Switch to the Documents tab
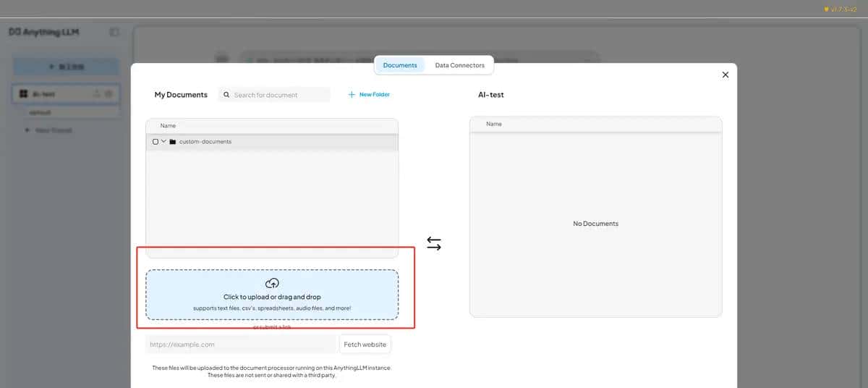Screen dimensions: 868x388 pyautogui.click(x=400, y=65)
